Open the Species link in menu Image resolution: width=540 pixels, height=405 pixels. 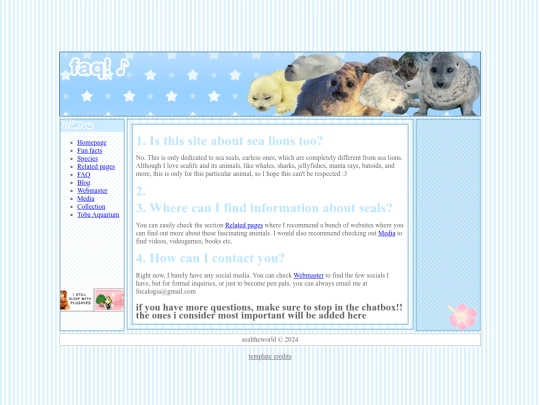(87, 158)
